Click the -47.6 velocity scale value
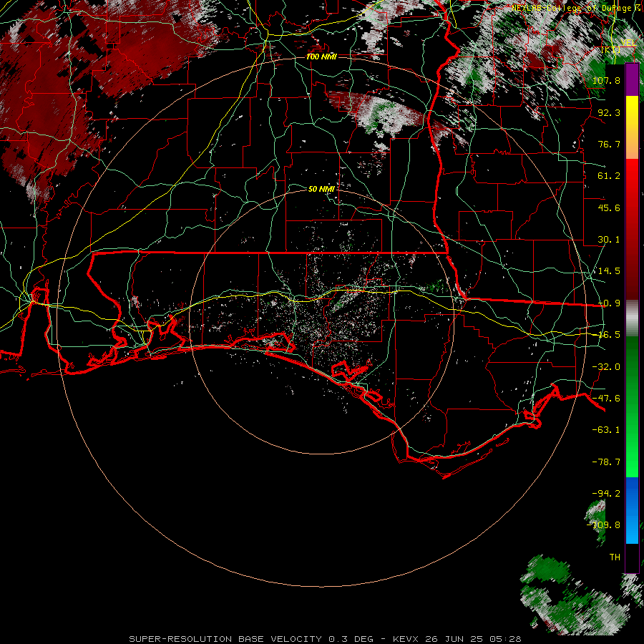The height and width of the screenshot is (644, 644). click(606, 398)
